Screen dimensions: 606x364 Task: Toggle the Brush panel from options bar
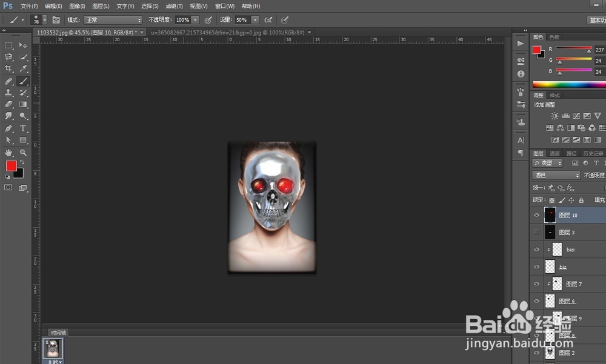(x=56, y=20)
